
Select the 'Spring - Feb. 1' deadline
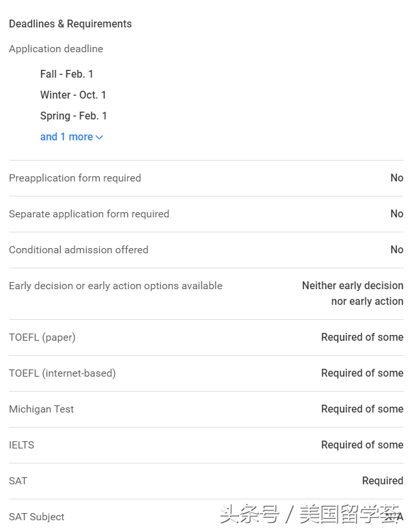73,116
